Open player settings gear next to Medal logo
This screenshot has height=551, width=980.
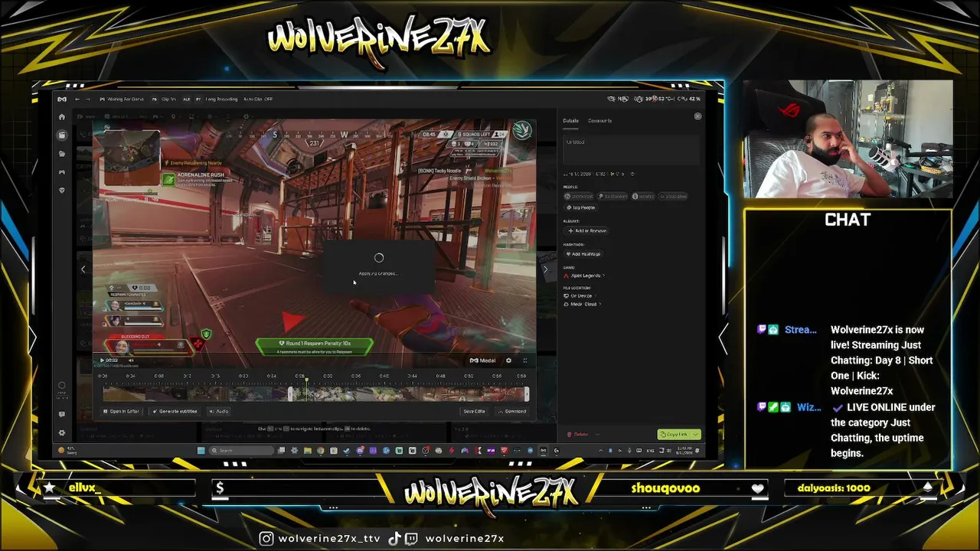[x=508, y=360]
